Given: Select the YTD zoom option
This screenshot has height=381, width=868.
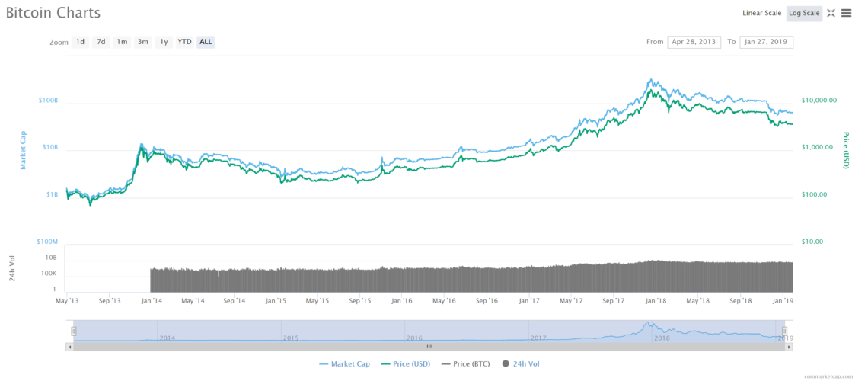Looking at the screenshot, I should 184,42.
